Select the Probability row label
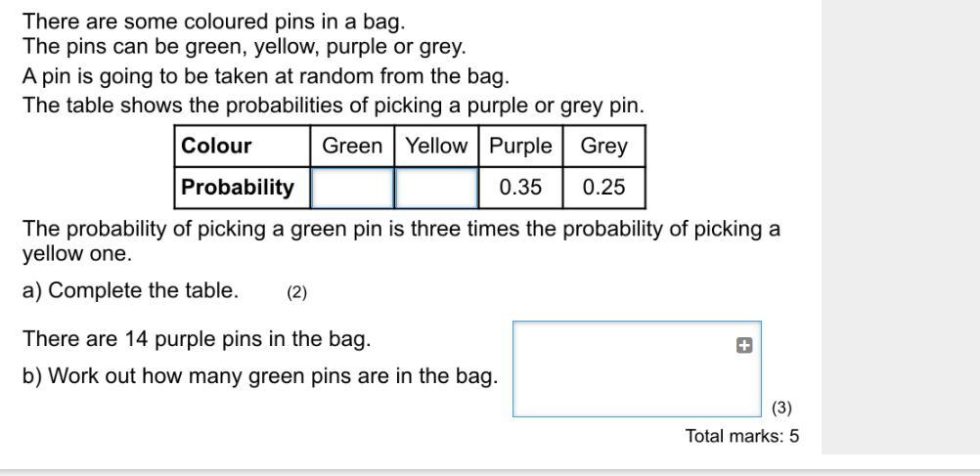Screen dimensions: 980x476 242,188
